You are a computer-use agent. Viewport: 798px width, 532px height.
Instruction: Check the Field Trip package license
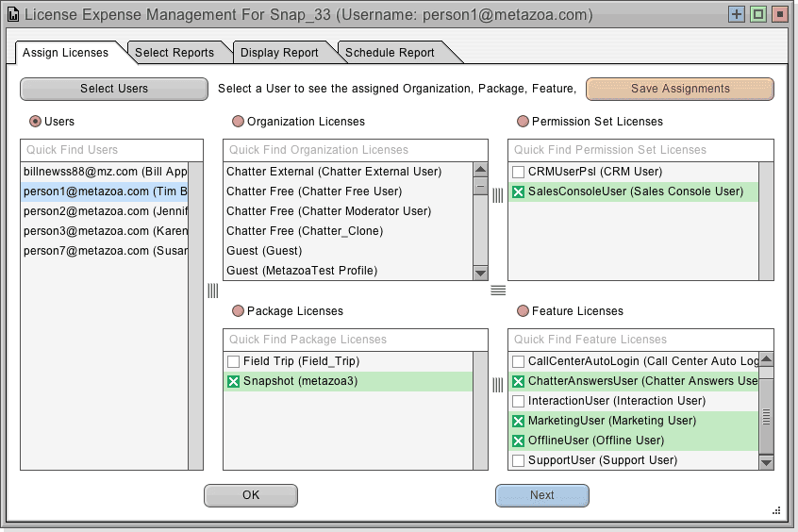pyautogui.click(x=234, y=361)
